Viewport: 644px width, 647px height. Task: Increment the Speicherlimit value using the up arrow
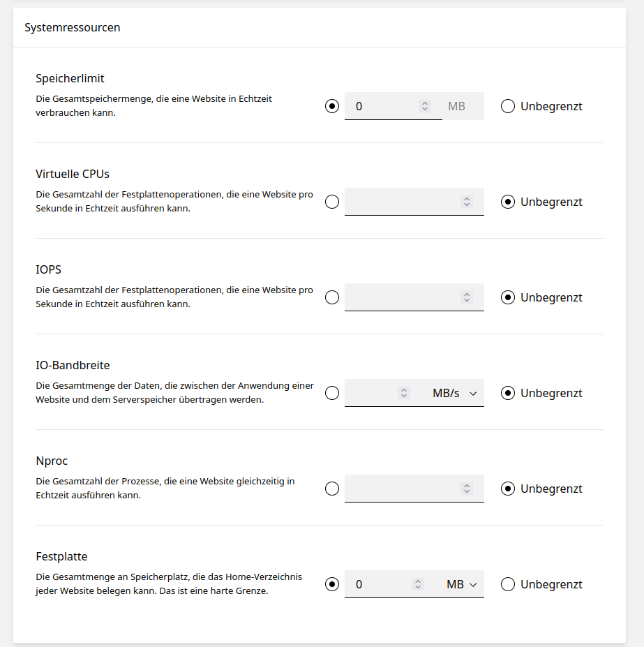point(424,103)
